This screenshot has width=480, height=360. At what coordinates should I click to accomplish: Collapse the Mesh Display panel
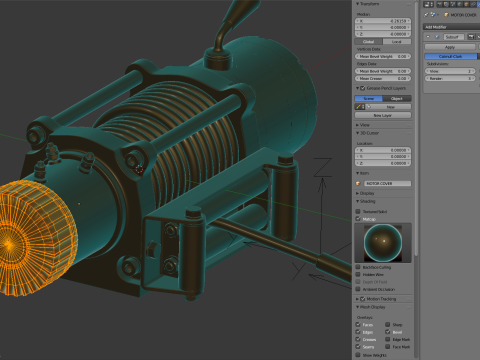coord(358,307)
